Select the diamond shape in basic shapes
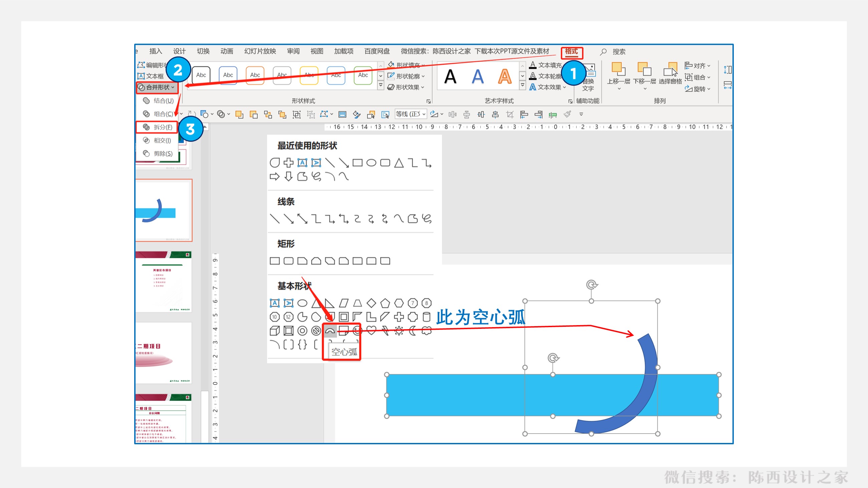 point(371,303)
